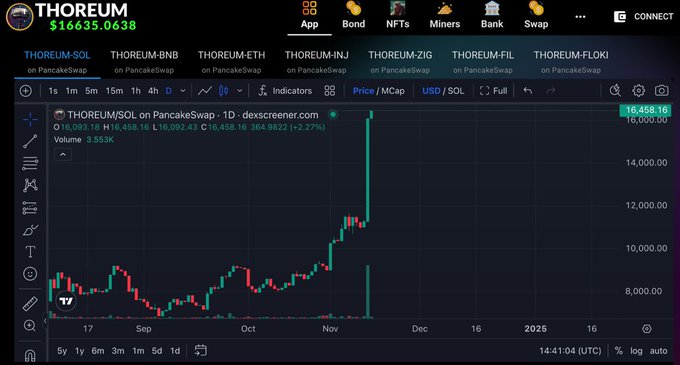
Task: Select the 1s chart interval
Action: (53, 91)
